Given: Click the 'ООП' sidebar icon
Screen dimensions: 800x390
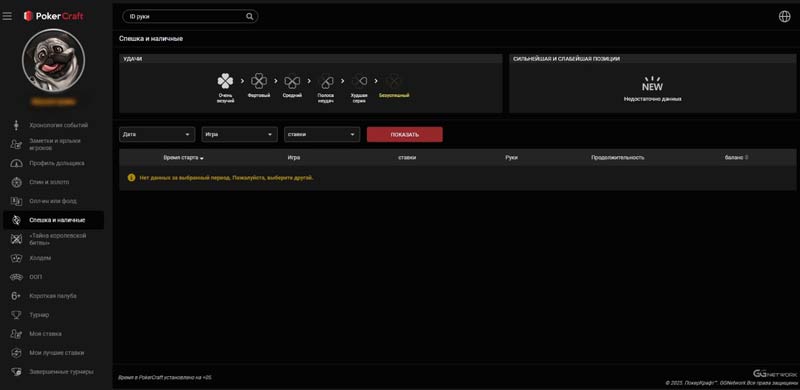Looking at the screenshot, I should pos(16,277).
